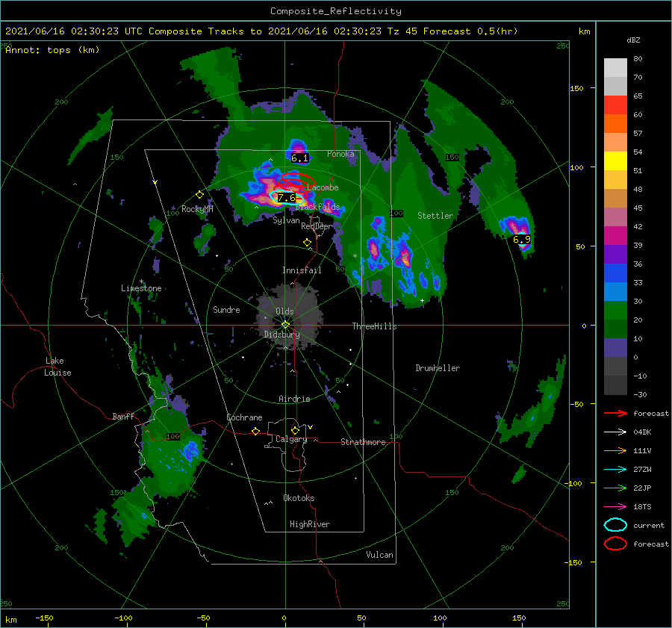This screenshot has height=628, width=672.
Task: Click the Banff city label
Action: pyautogui.click(x=123, y=417)
